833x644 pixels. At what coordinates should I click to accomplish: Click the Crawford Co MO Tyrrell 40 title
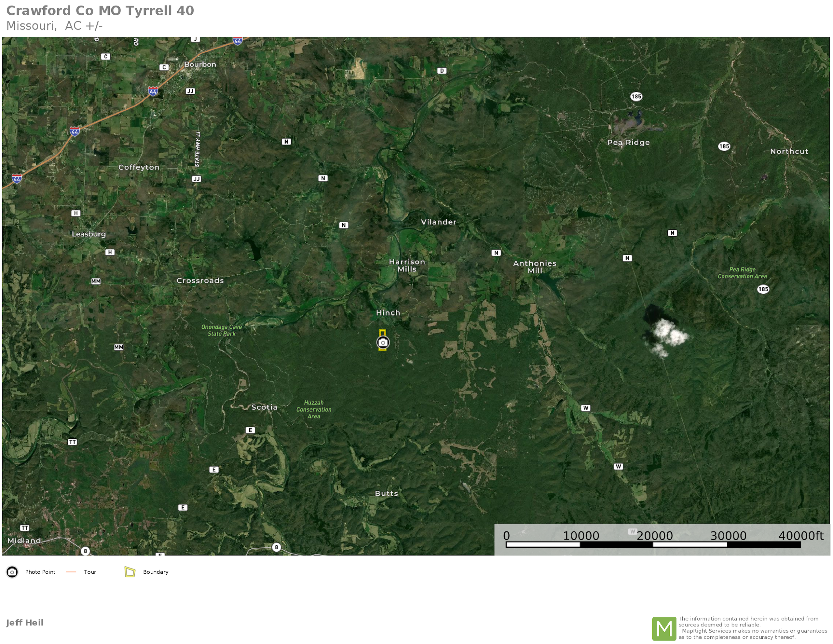coord(100,11)
